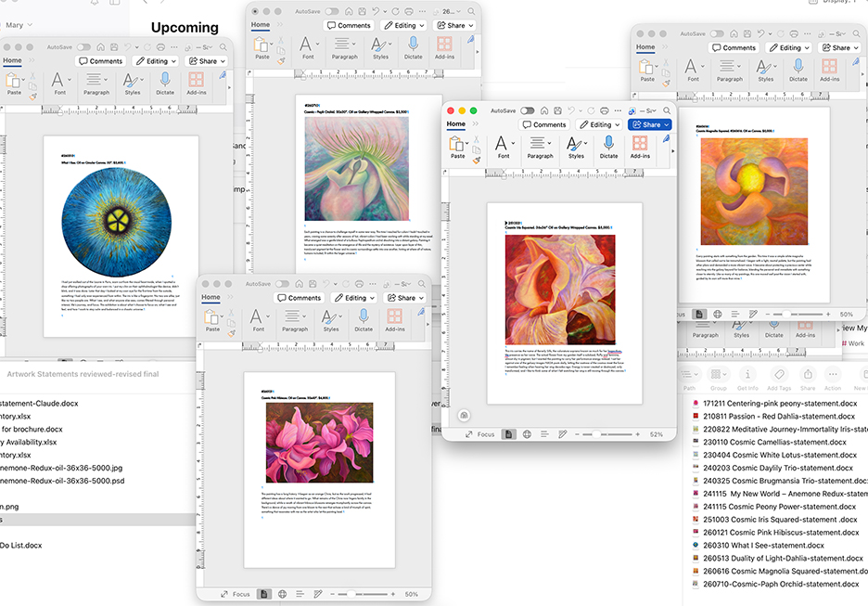Click Focus in the Iris Squared status bar
Viewport: 868px width, 606px height.
point(479,434)
